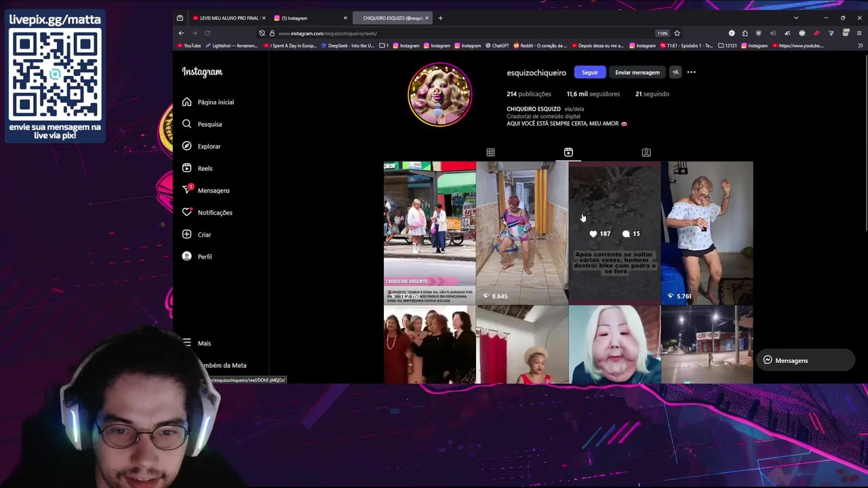Expand the bookmark folder named 1

point(384,46)
